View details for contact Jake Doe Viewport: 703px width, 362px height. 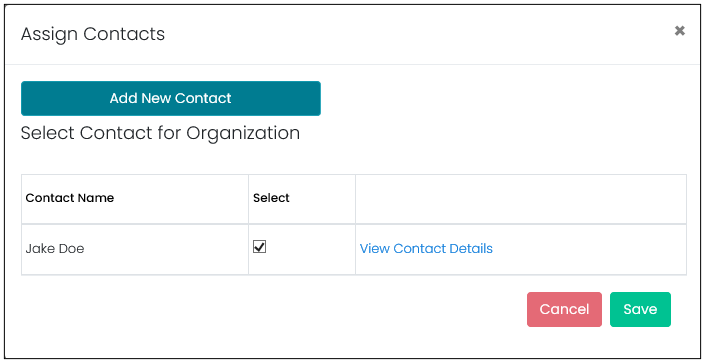point(426,249)
